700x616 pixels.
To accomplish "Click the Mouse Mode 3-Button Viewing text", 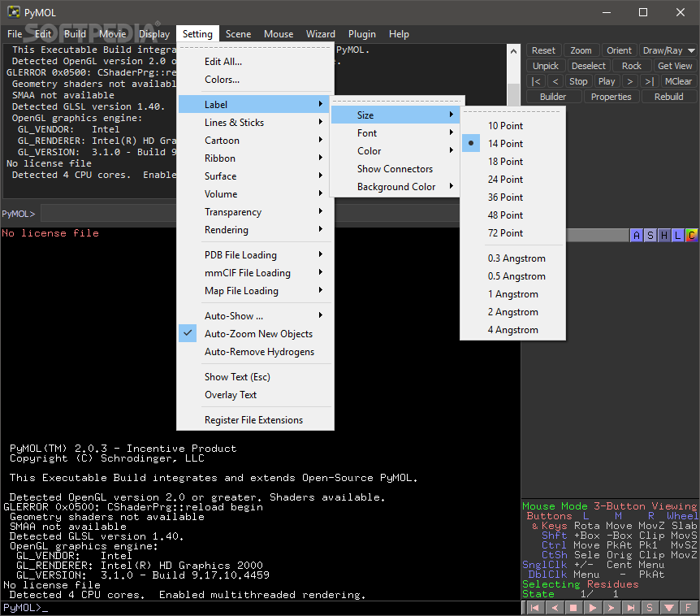I will pos(609,506).
